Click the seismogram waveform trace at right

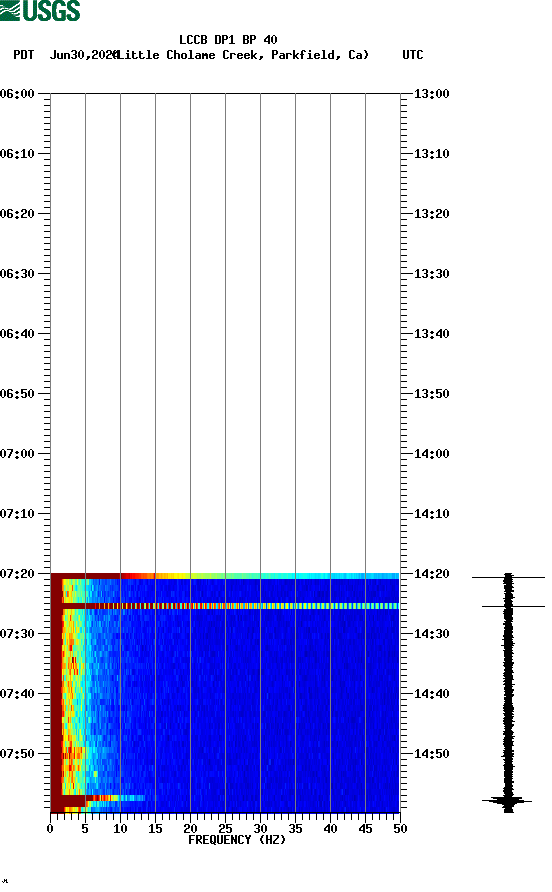click(x=508, y=692)
